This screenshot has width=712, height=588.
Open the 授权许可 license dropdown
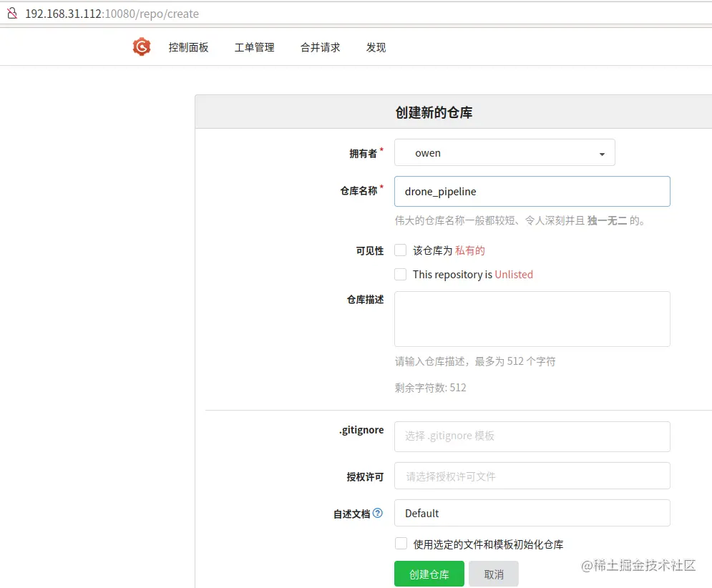tap(532, 476)
